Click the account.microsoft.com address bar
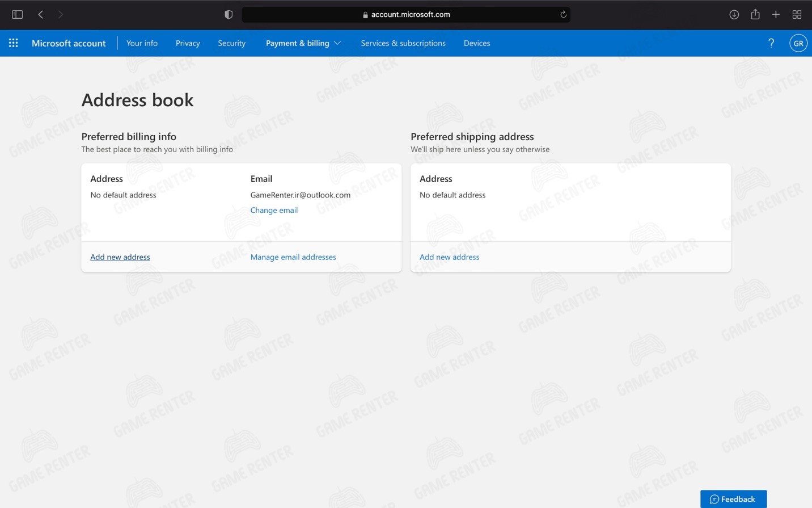 coord(406,14)
